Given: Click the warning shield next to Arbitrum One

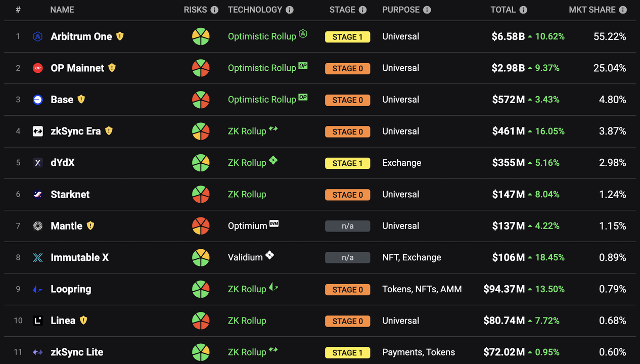Looking at the screenshot, I should click(120, 36).
